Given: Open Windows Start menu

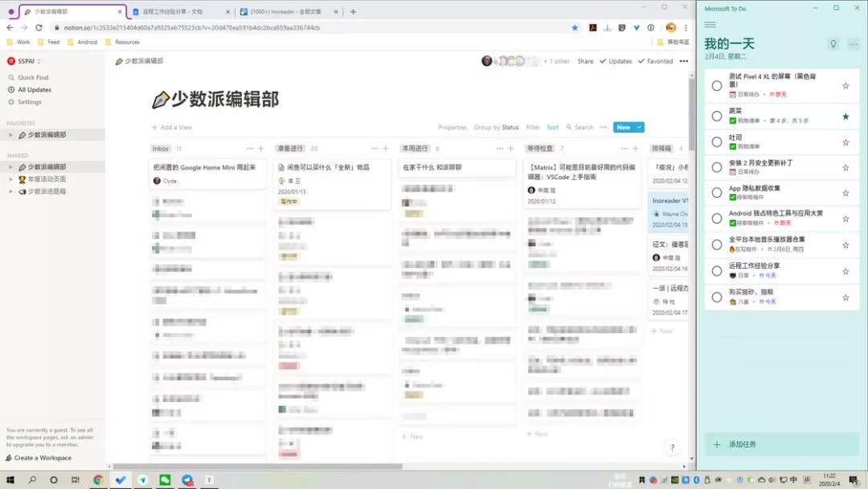Looking at the screenshot, I should tap(10, 480).
